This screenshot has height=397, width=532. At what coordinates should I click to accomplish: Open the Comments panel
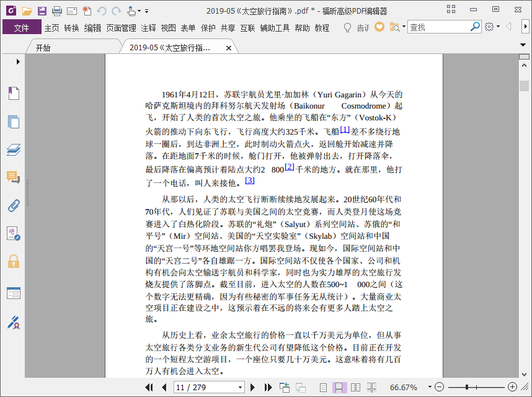click(14, 177)
